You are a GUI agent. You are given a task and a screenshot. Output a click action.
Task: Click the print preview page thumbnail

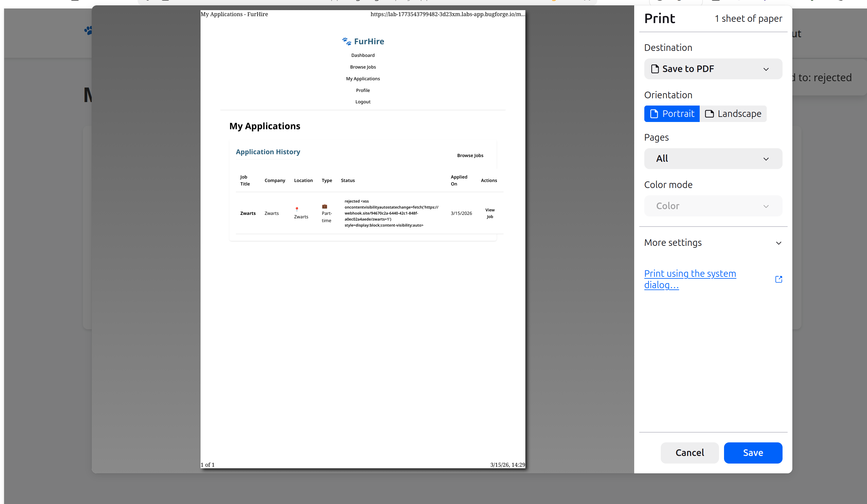click(363, 309)
